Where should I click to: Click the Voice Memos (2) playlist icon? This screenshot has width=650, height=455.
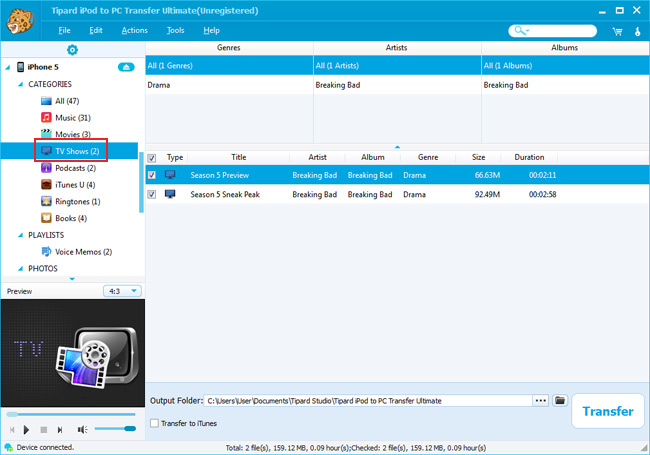point(46,252)
